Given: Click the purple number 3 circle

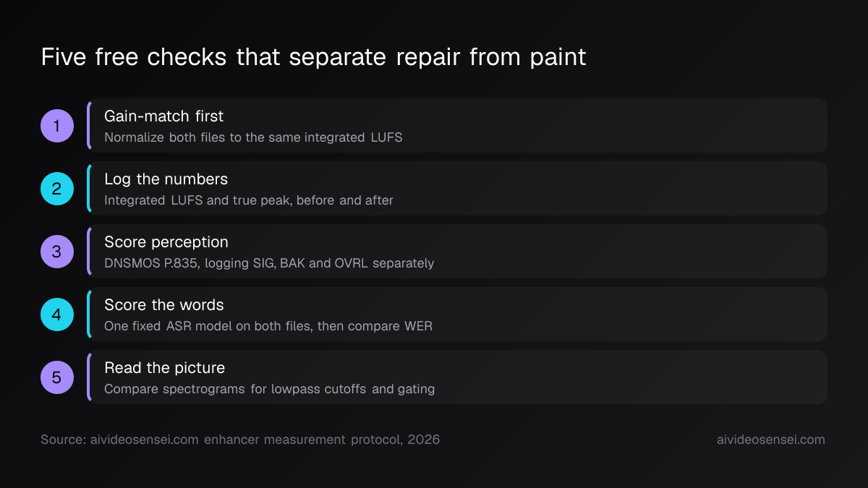Looking at the screenshot, I should (x=57, y=252).
